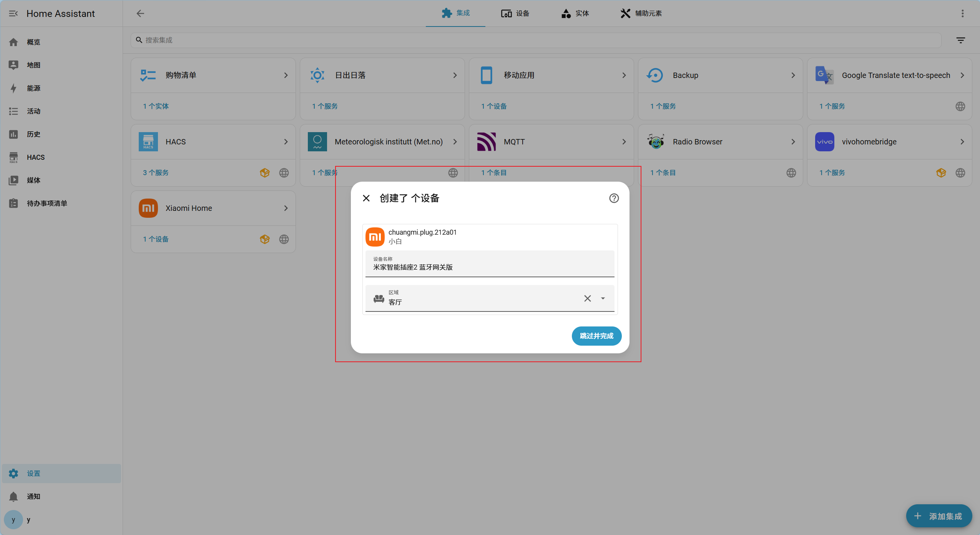Click the 跳过并完成 button
Screen dimensions: 980x535
pyautogui.click(x=596, y=336)
